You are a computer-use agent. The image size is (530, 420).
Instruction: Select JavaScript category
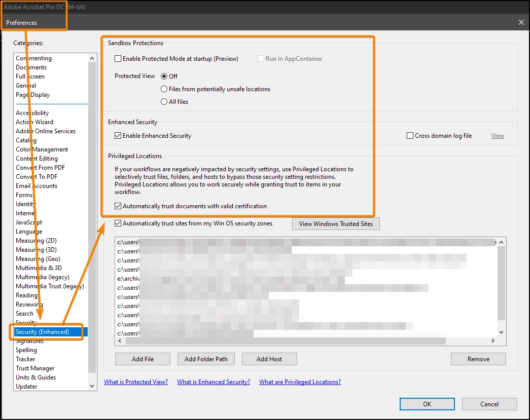[x=29, y=222]
